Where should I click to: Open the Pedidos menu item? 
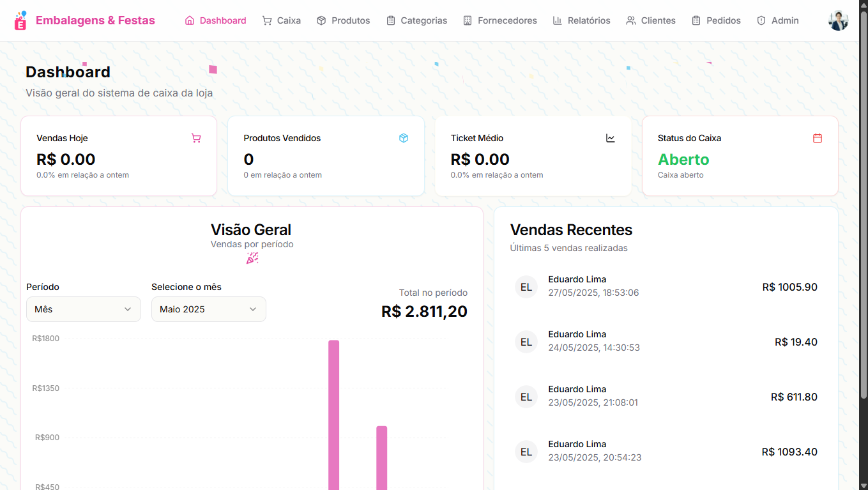click(715, 20)
